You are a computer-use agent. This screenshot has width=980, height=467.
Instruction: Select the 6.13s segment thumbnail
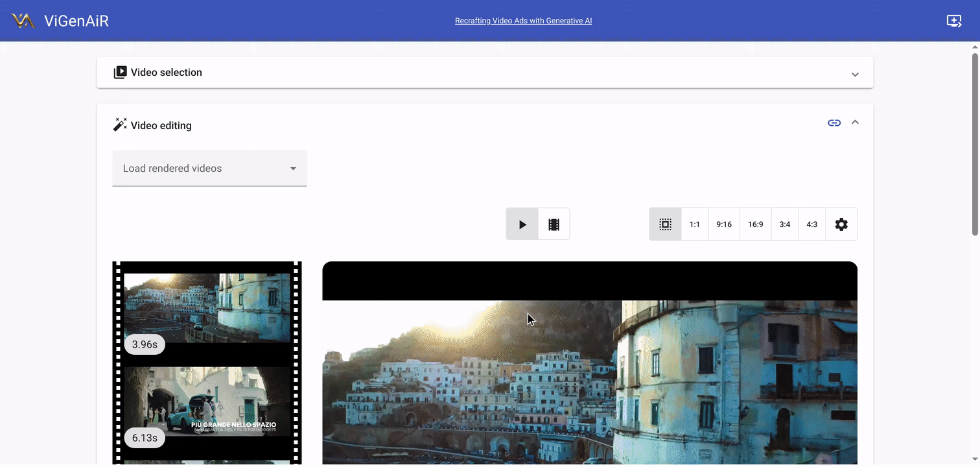pos(207,401)
